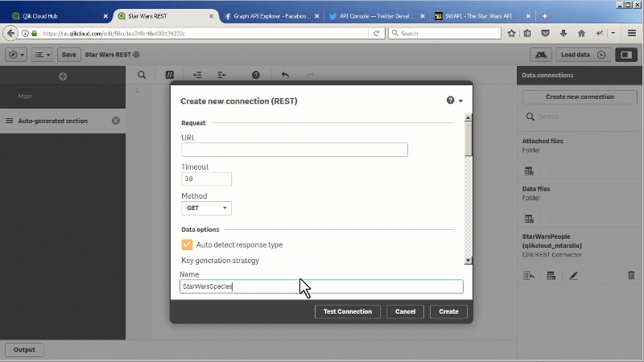Click the URL input field

click(x=295, y=150)
